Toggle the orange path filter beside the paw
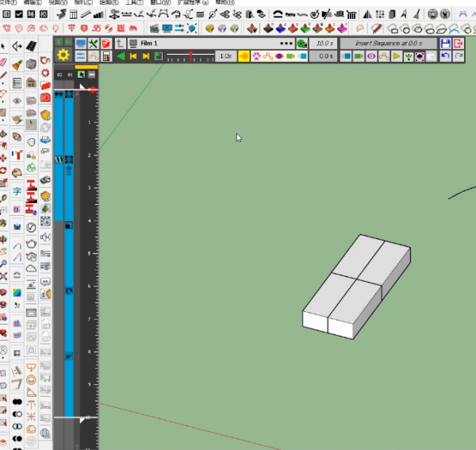 pos(268,56)
